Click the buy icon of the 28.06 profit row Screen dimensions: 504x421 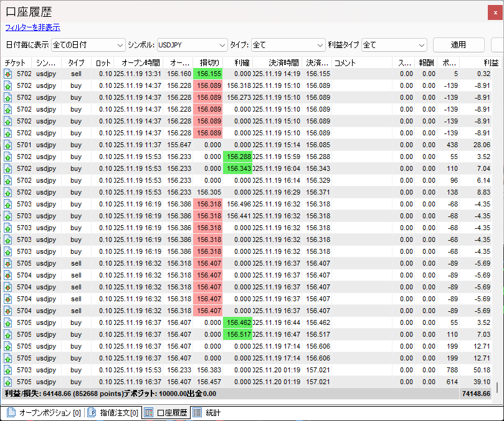pos(8,145)
